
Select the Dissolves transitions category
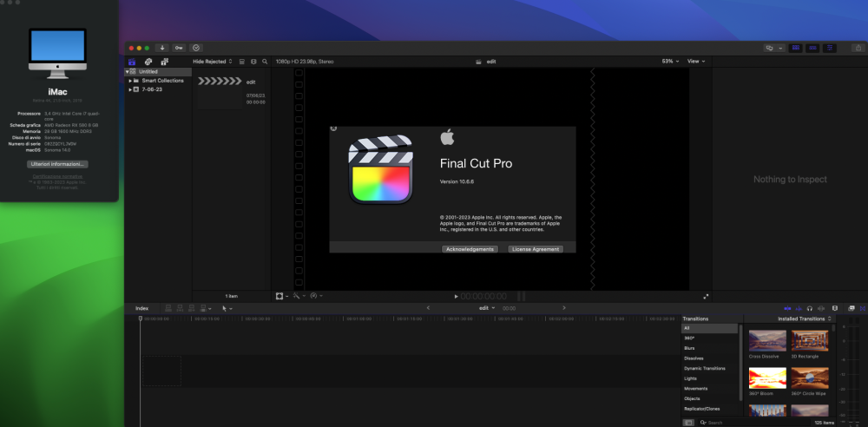tap(710, 358)
